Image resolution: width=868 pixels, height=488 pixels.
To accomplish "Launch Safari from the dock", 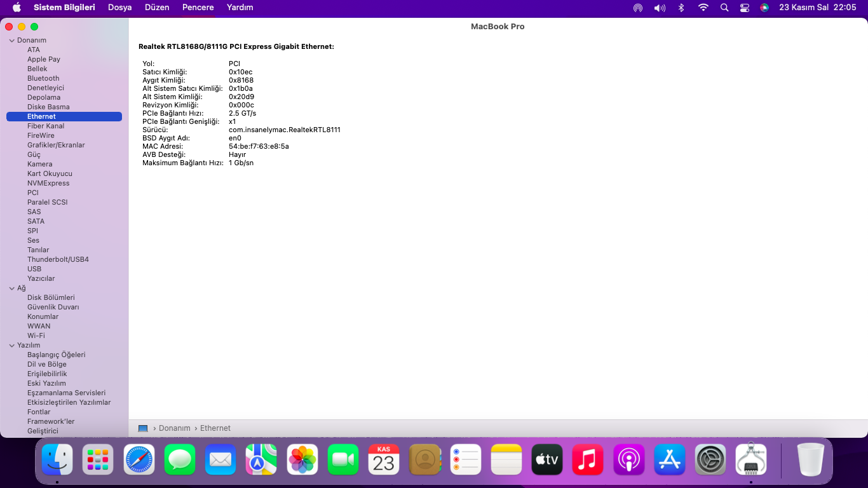I will pyautogui.click(x=139, y=459).
